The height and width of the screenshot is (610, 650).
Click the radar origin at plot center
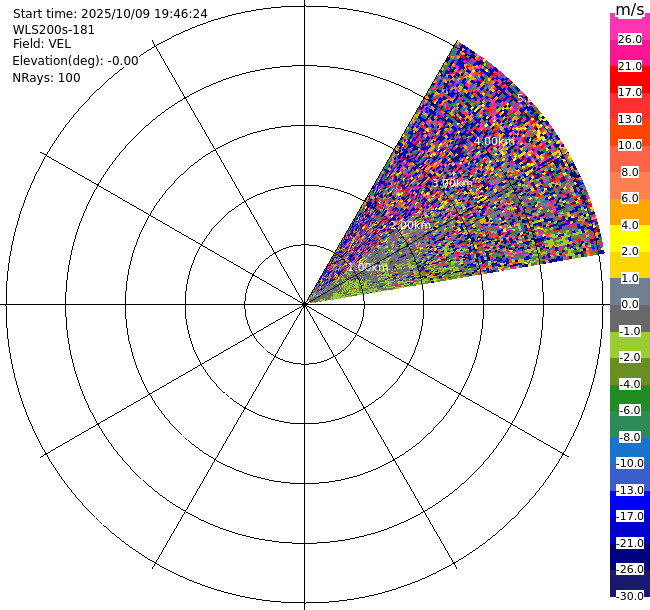coord(305,305)
